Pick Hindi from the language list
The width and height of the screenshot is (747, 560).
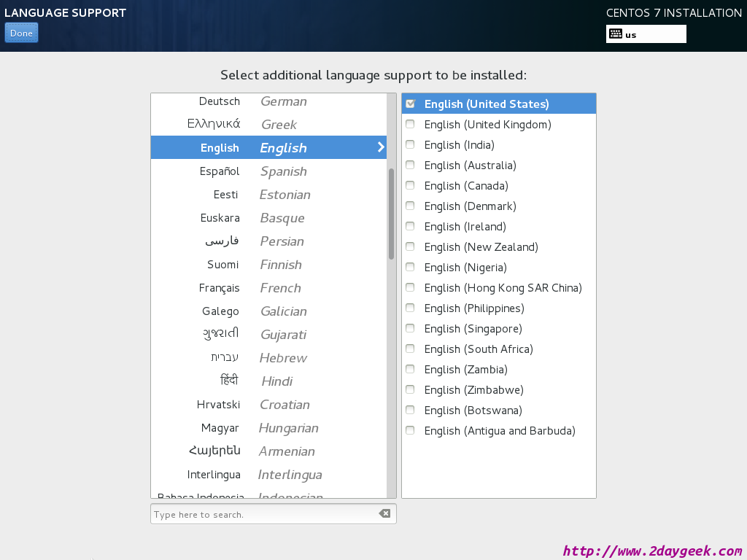pyautogui.click(x=268, y=381)
